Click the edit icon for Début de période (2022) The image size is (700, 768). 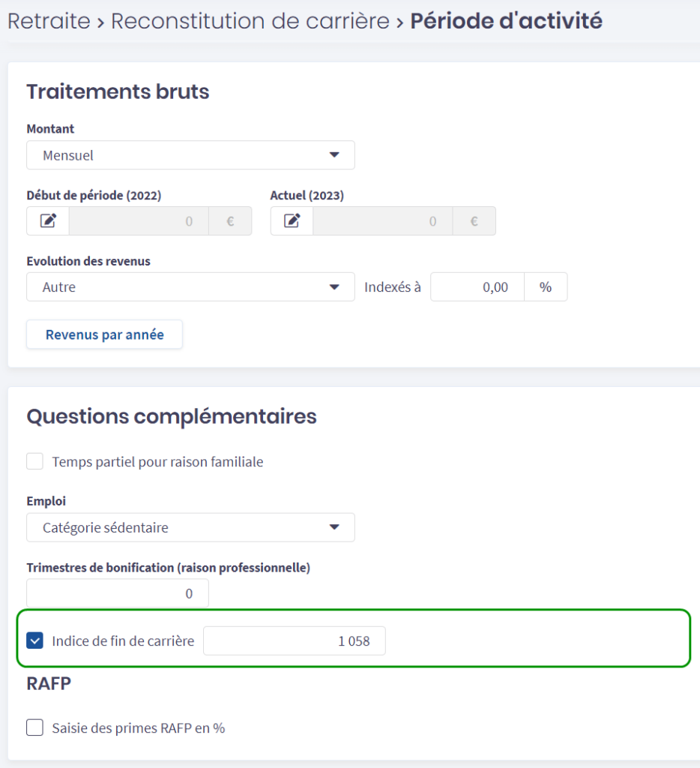click(x=48, y=221)
